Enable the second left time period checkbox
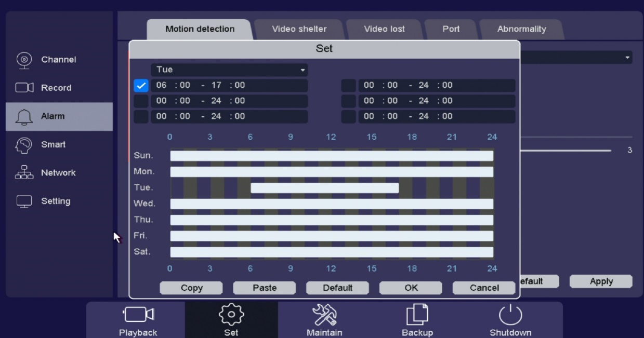Screen dimensions: 644x338 pos(141,101)
